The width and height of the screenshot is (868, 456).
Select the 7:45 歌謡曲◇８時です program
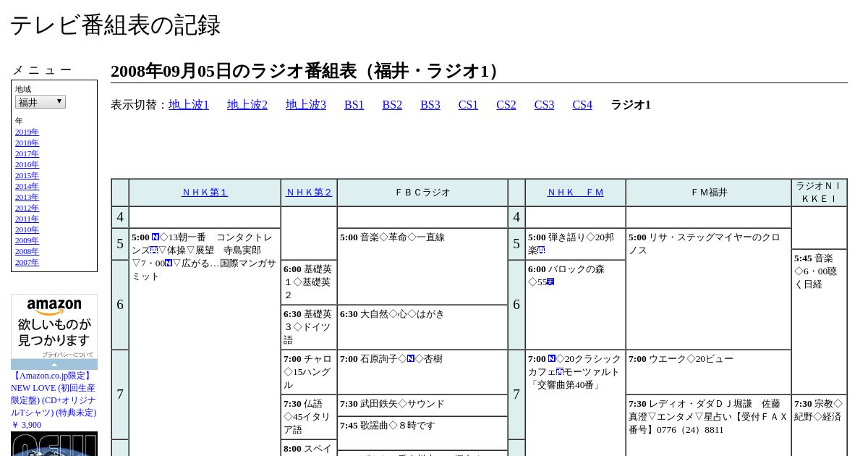422,433
